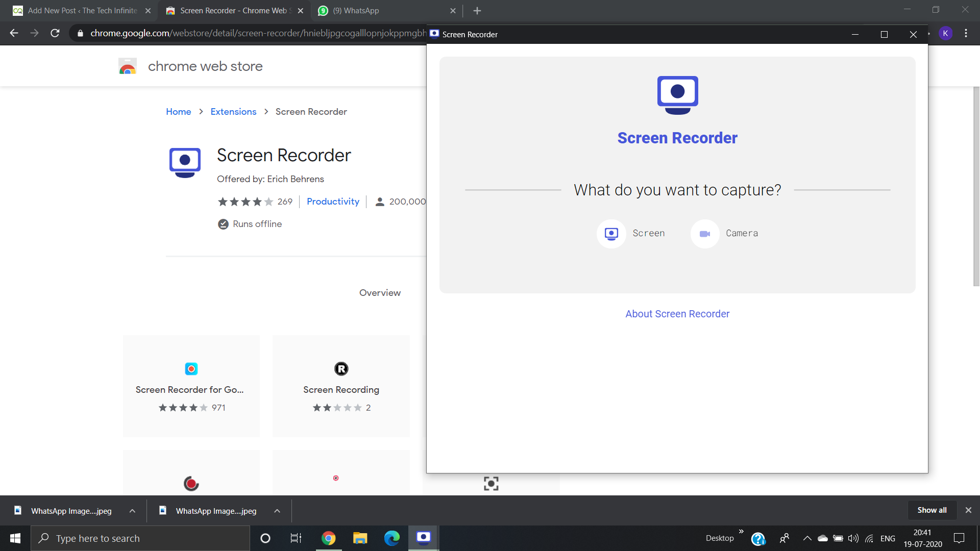Click the Screen Recorder logo in popup
Screen dimensions: 980x551
[x=677, y=95]
